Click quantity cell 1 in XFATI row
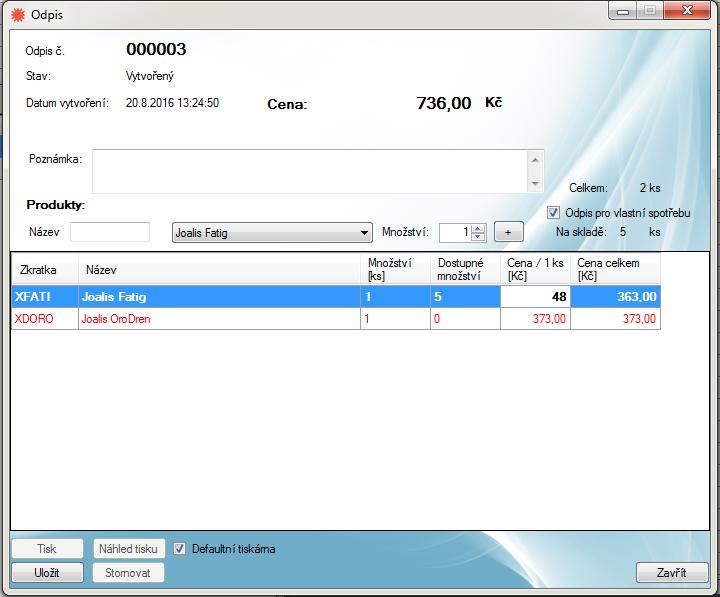720x597 pixels. pyautogui.click(x=395, y=297)
